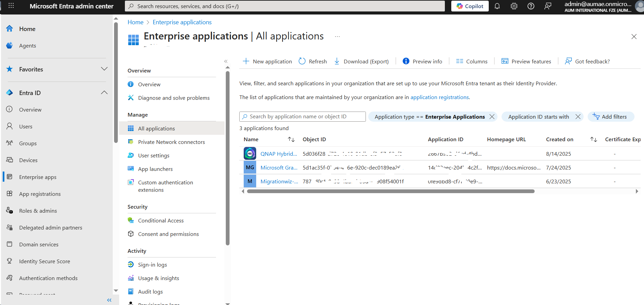Click Add filters

(x=611, y=117)
